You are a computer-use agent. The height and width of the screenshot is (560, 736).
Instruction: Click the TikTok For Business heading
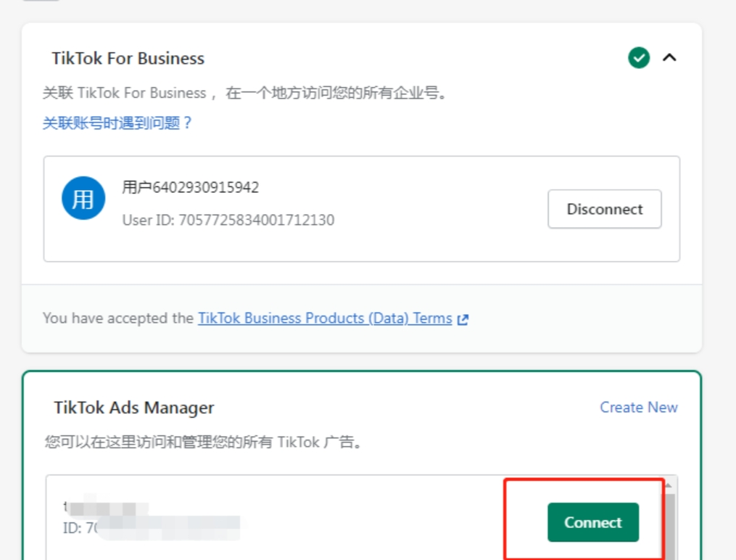(x=128, y=58)
